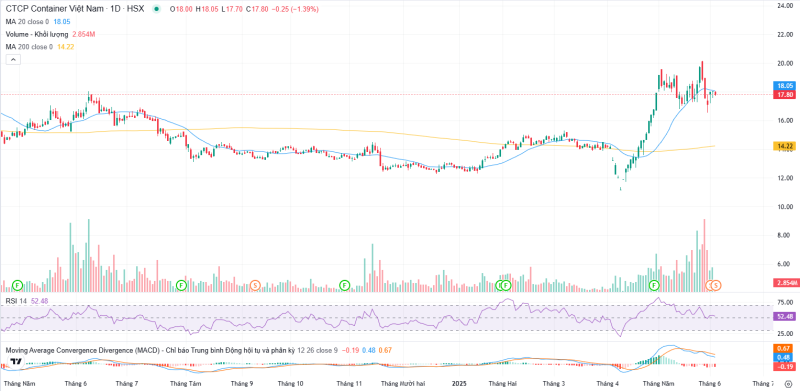
Task: Click the Tháng 9 time axis label
Action: tap(242, 383)
